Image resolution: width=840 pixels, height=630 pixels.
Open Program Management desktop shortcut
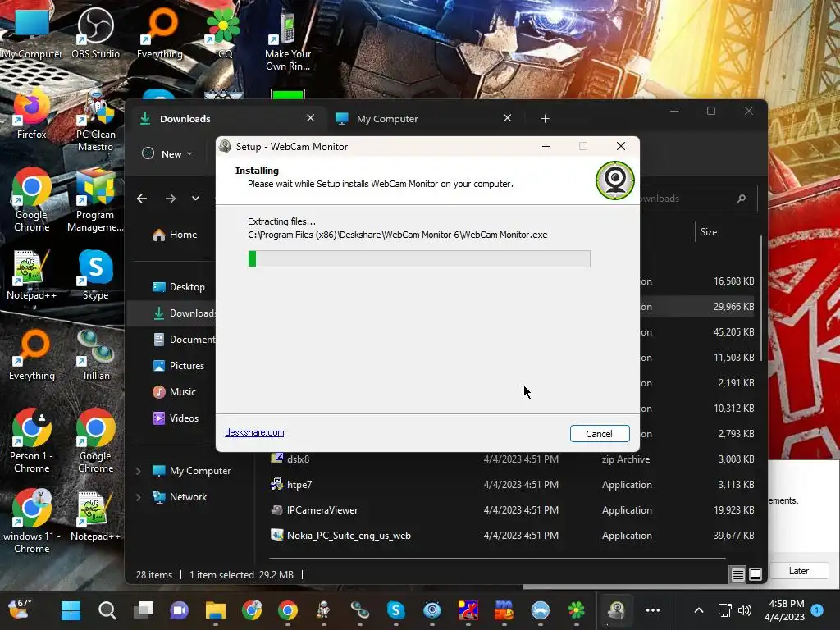click(95, 201)
